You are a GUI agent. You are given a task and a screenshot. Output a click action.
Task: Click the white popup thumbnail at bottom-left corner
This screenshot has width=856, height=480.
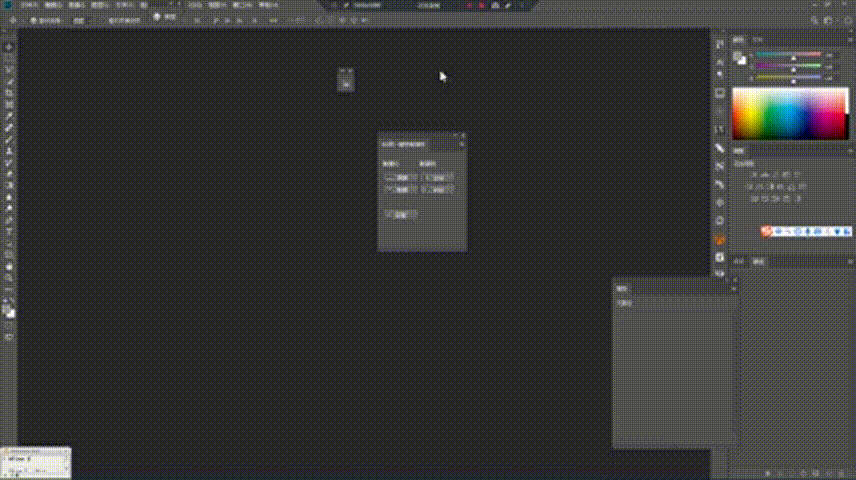pyautogui.click(x=35, y=463)
